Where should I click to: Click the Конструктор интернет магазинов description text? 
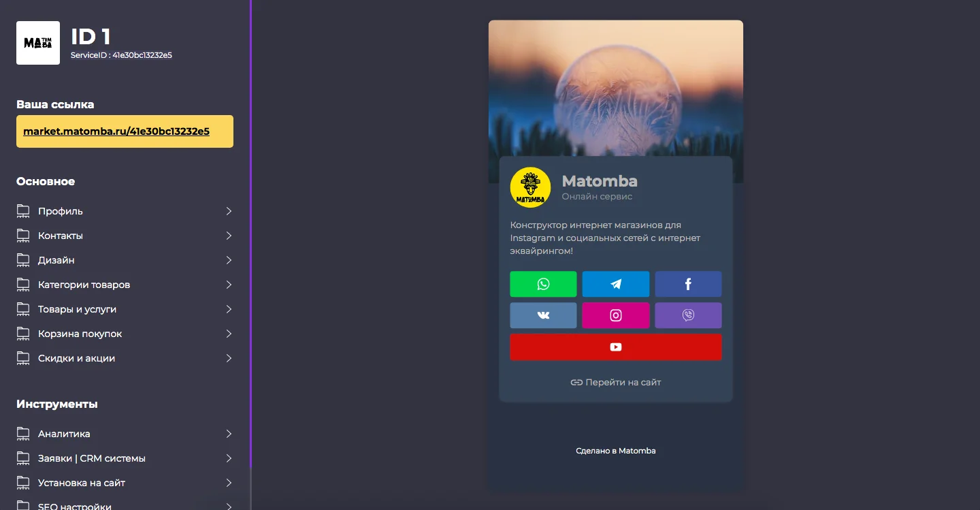[x=605, y=238]
